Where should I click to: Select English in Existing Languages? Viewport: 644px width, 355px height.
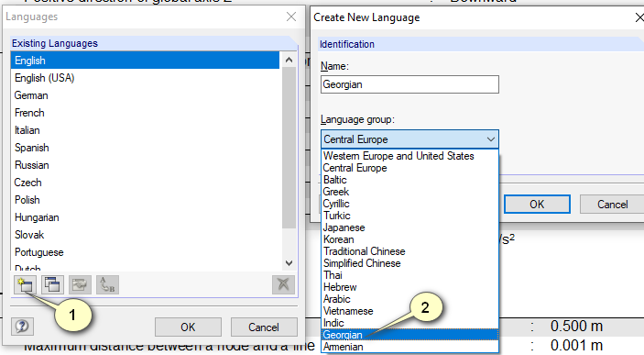(x=145, y=61)
